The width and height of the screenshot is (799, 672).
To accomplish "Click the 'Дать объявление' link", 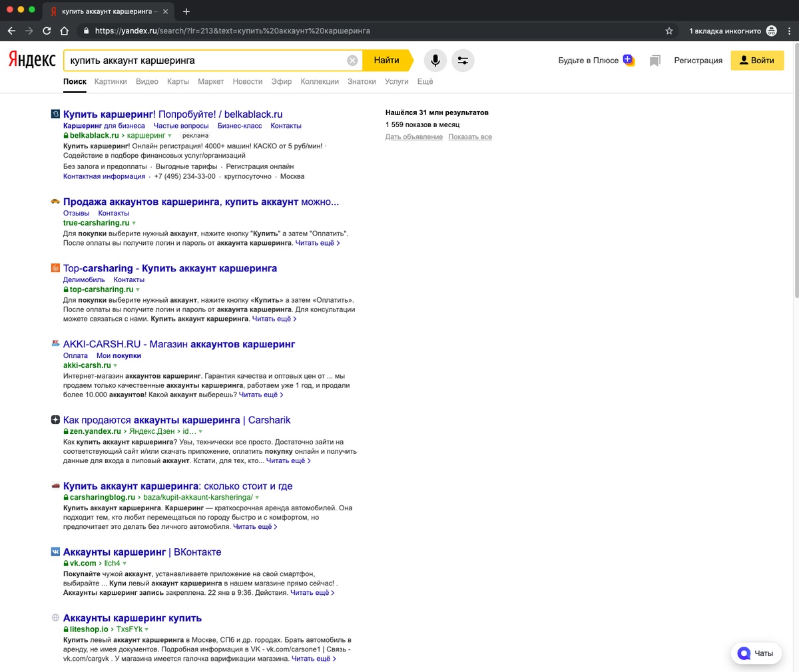I will click(414, 136).
